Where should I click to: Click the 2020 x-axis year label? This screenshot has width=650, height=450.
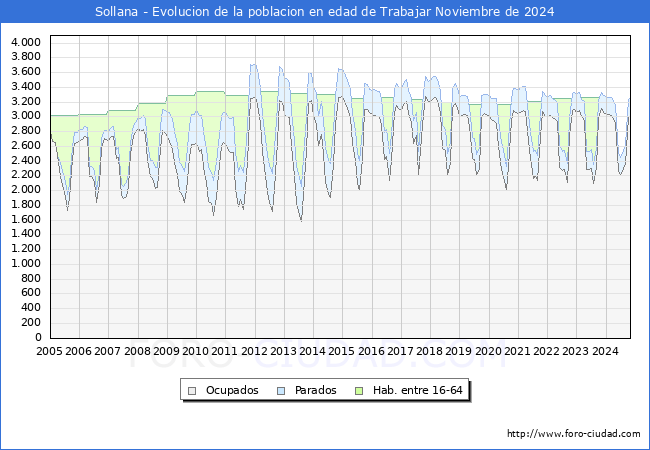tap(488, 351)
